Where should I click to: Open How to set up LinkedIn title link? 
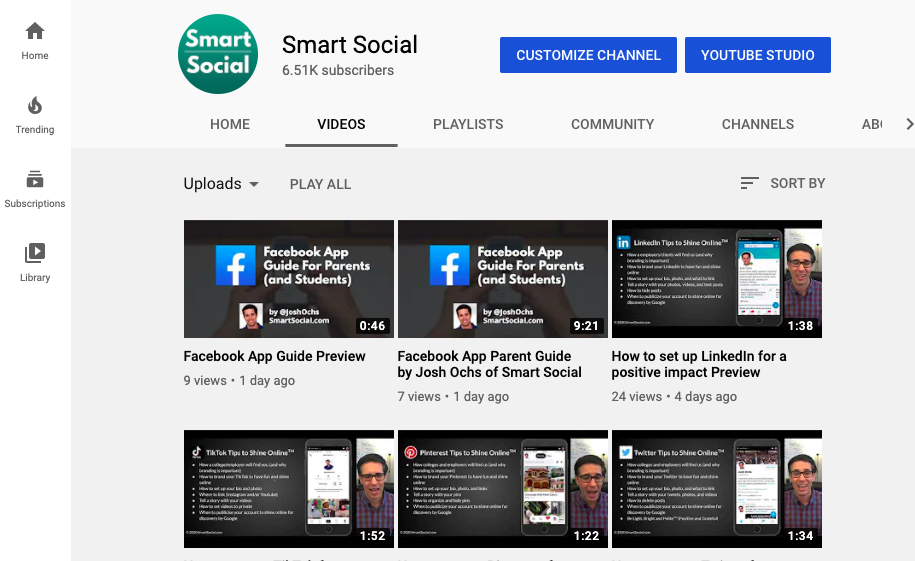click(699, 364)
